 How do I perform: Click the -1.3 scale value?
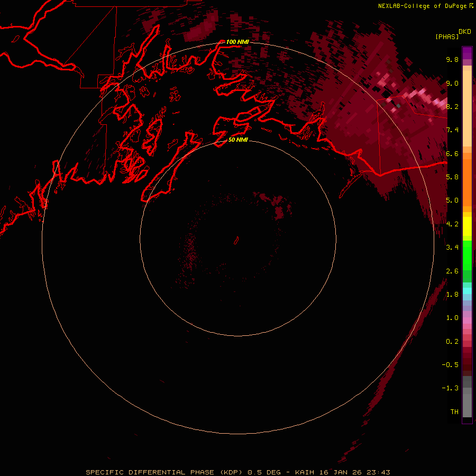pyautogui.click(x=450, y=388)
